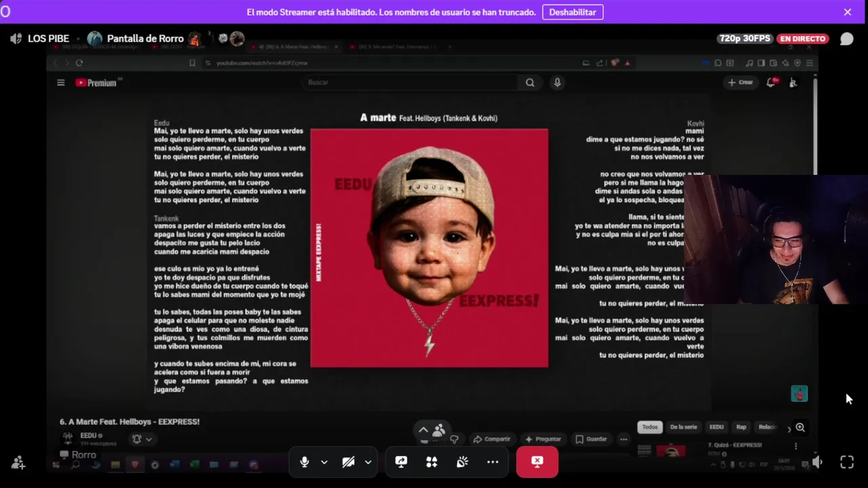Open the soundboard button in call controls
Viewport: 868px width, 488px height.
(x=462, y=462)
